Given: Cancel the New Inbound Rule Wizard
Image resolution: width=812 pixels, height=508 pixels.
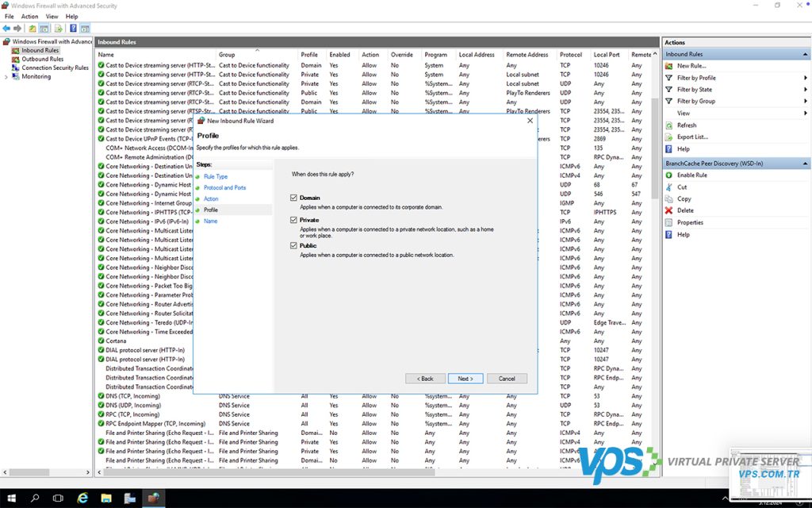Looking at the screenshot, I should pyautogui.click(x=507, y=379).
